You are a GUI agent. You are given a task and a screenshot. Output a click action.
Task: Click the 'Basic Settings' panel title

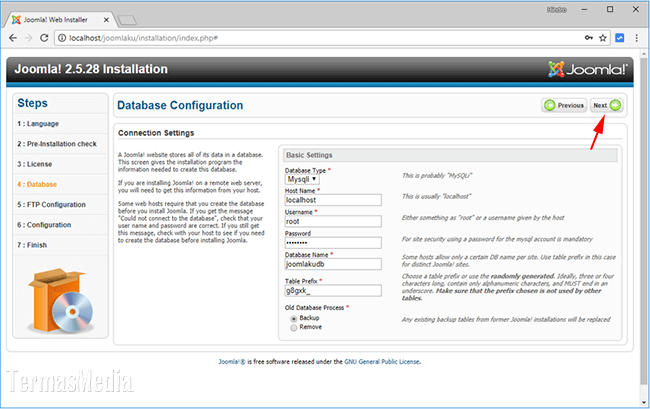coord(309,155)
